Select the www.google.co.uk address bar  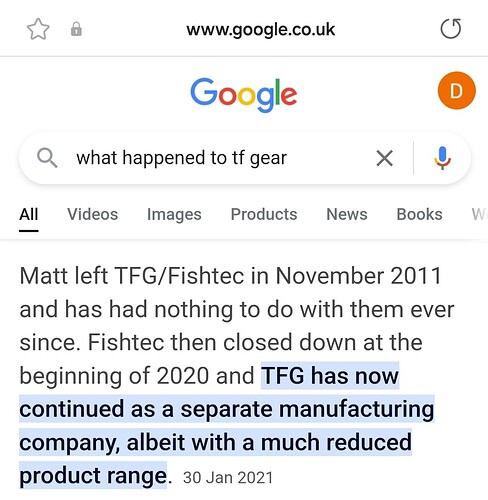click(x=260, y=30)
